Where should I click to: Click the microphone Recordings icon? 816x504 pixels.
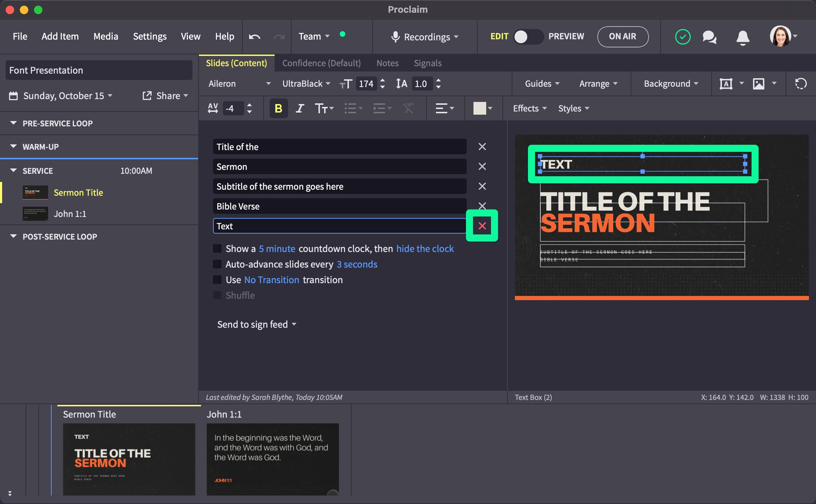tap(395, 36)
